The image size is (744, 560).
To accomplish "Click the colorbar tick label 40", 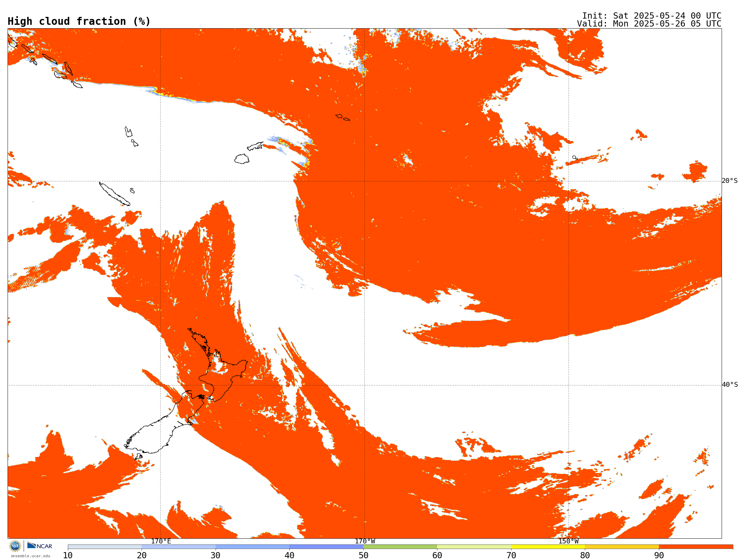I will 290,556.
